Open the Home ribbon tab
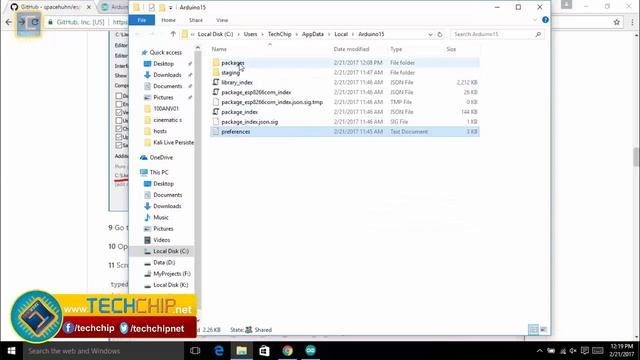 pos(168,20)
